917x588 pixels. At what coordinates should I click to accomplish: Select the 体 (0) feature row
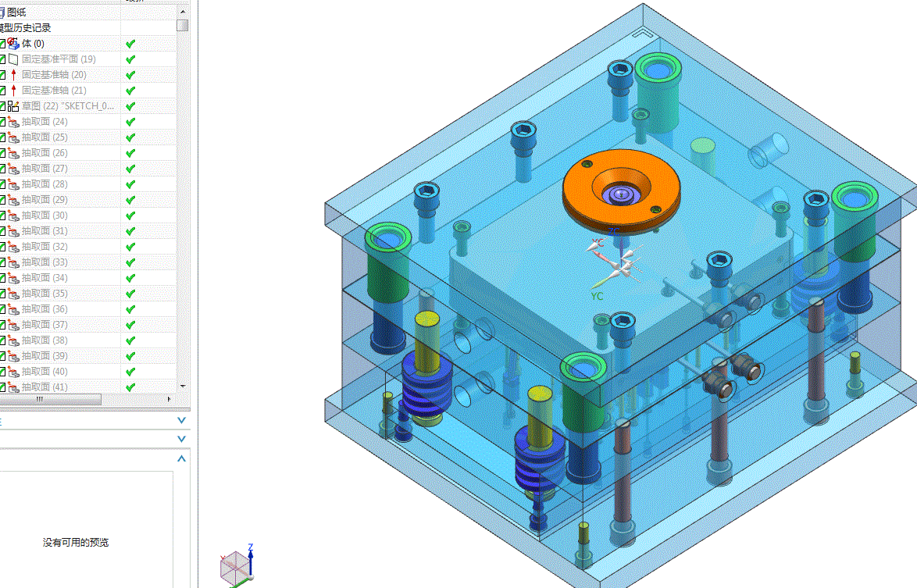(x=33, y=43)
